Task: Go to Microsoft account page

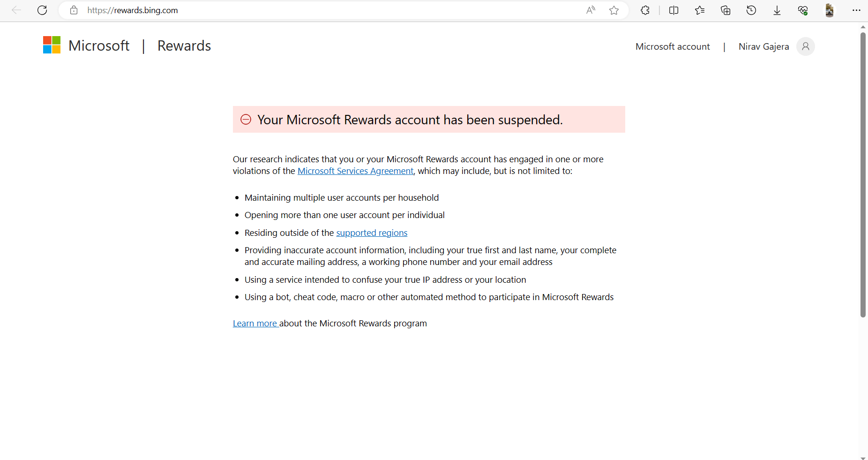Action: 673,46
